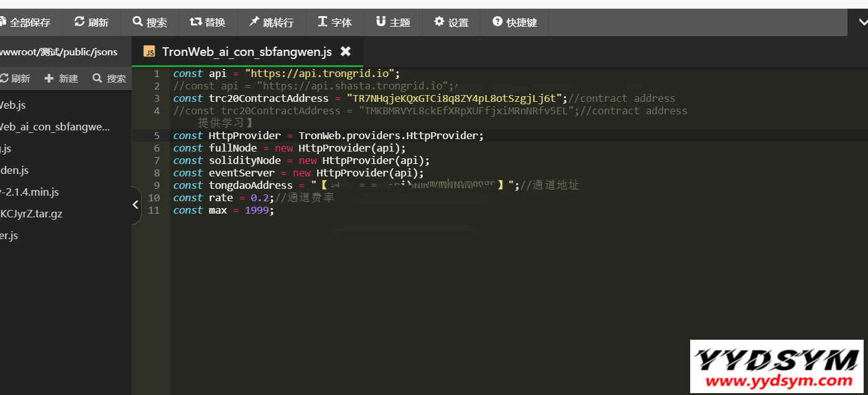Click the Jump to Line (跳转行) pin icon
Image resolution: width=868 pixels, height=395 pixels.
254,22
